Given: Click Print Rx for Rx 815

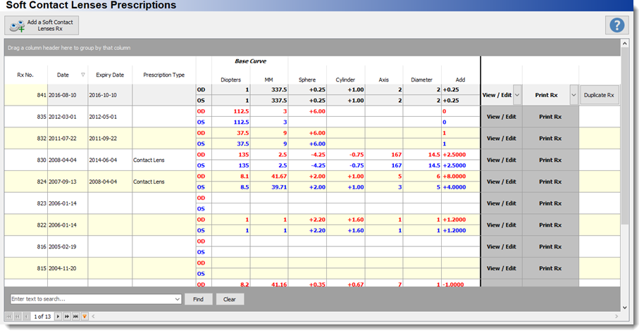Looking at the screenshot, I should click(x=550, y=269).
